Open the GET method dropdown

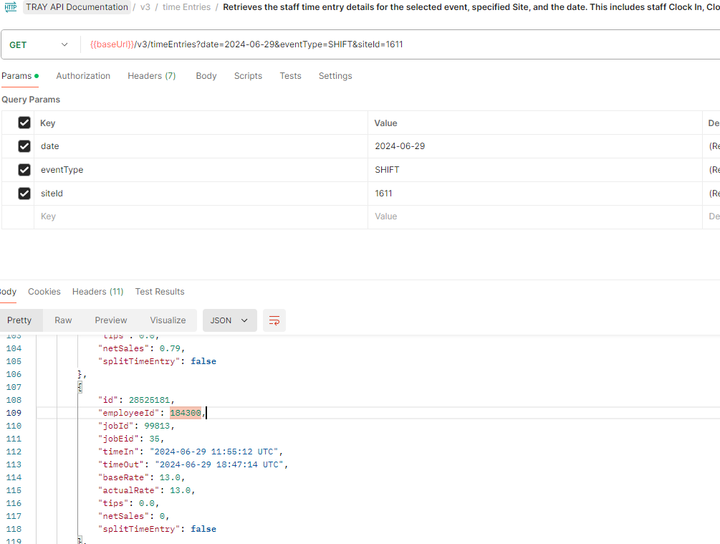click(x=39, y=45)
